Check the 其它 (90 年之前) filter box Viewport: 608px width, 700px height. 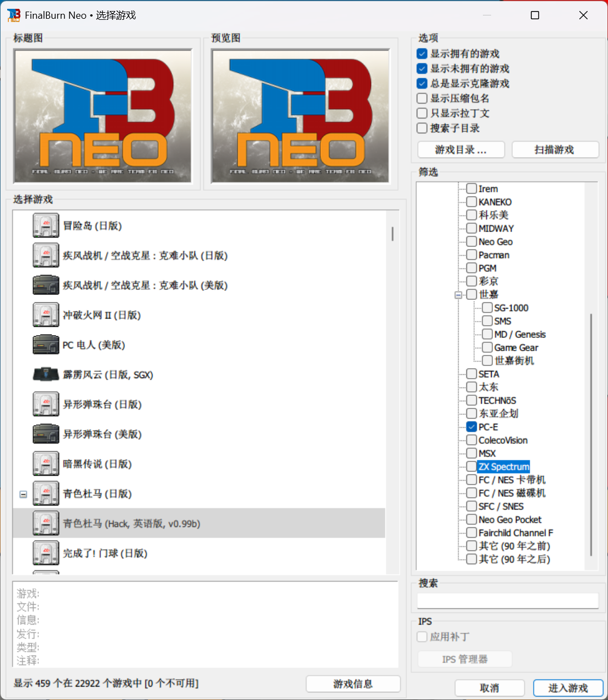coord(471,546)
